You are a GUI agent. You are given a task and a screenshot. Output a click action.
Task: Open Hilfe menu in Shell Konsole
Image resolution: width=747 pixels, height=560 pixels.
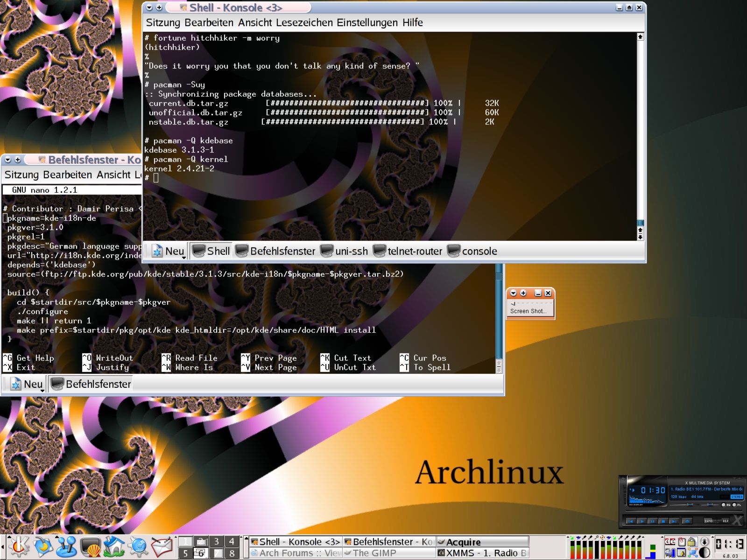point(413,22)
